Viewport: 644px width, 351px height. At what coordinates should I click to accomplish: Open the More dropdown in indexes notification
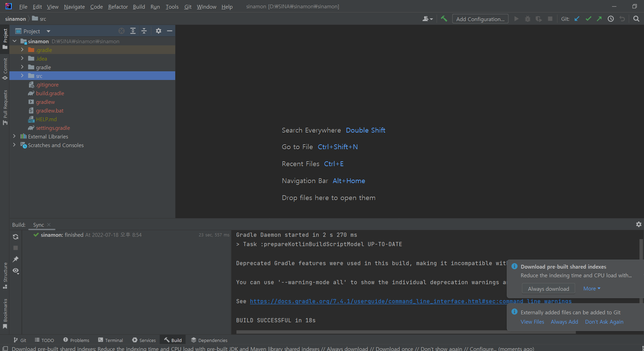(x=592, y=288)
